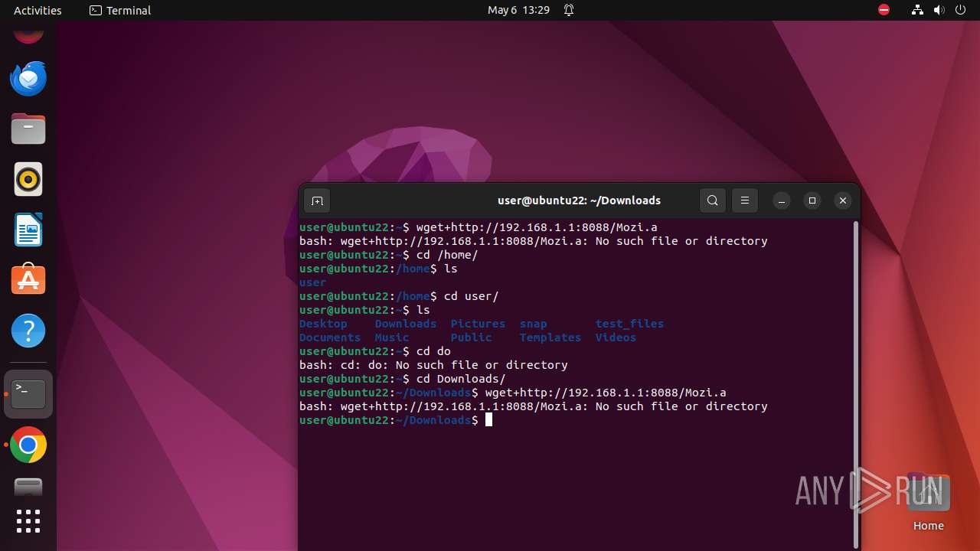Click the terminal search icon
980x551 pixels.
713,201
